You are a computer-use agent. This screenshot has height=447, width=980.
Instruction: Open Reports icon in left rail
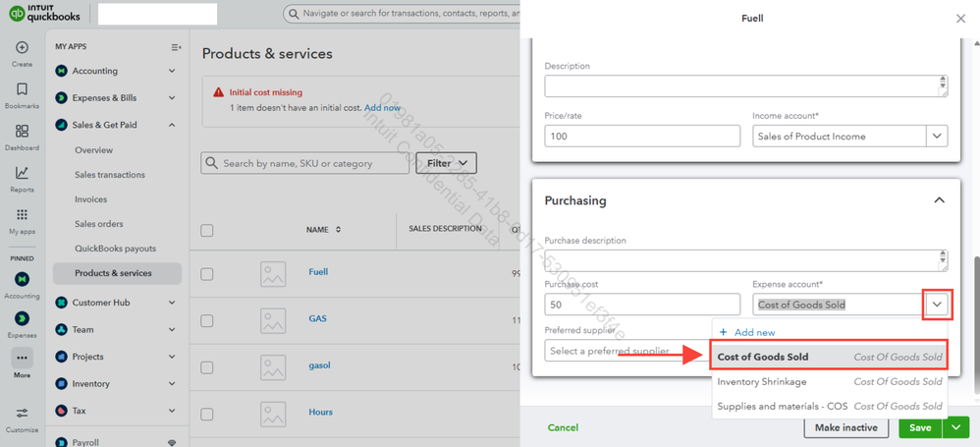[x=22, y=173]
